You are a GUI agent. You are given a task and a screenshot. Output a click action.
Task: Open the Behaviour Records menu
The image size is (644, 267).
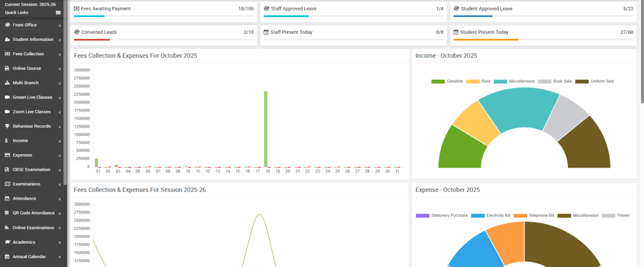(x=33, y=127)
